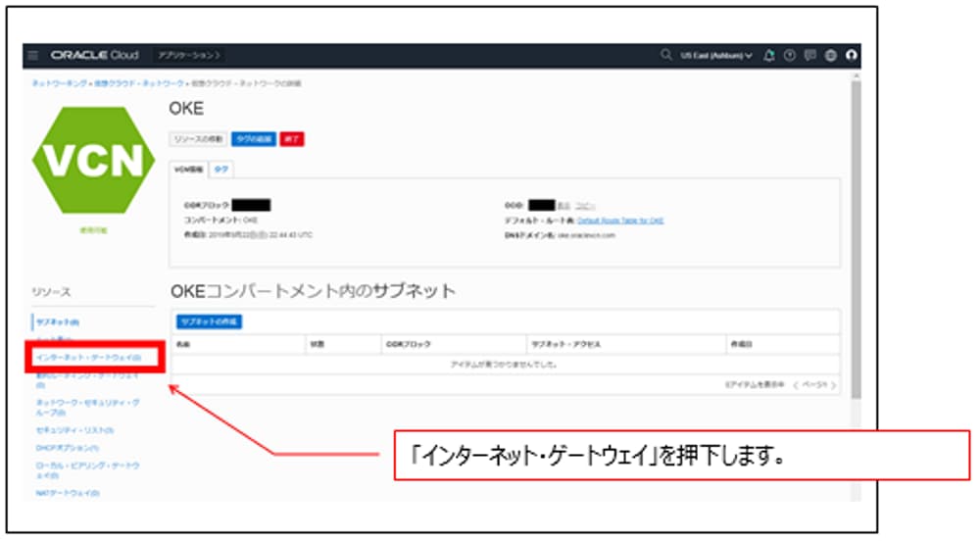980x541 pixels.
Task: Open the search magnifier icon
Action: (x=666, y=55)
